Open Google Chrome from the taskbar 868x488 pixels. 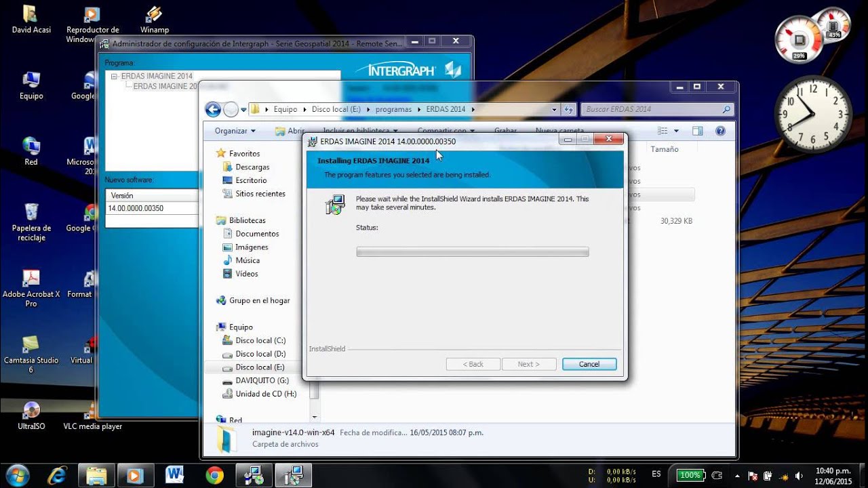click(214, 475)
